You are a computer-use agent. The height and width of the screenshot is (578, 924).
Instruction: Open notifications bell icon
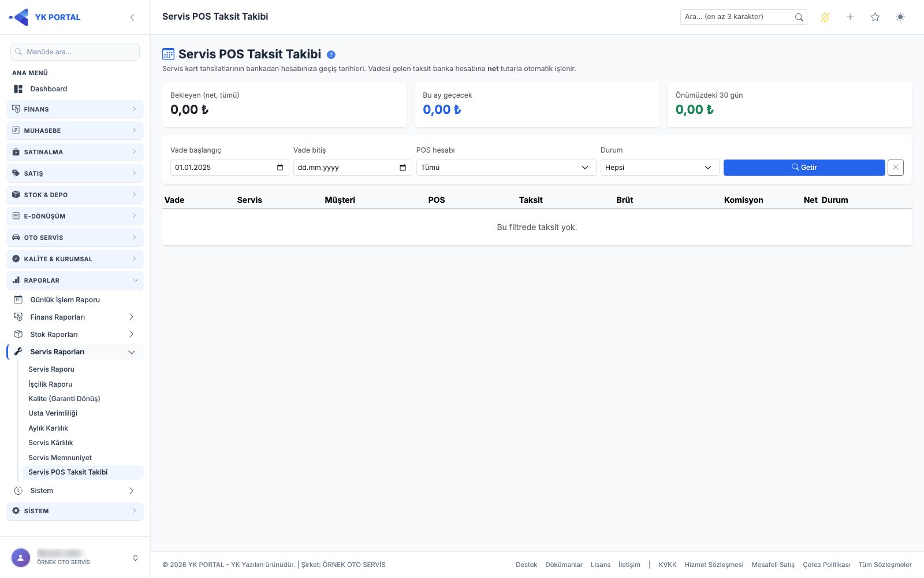pos(825,17)
